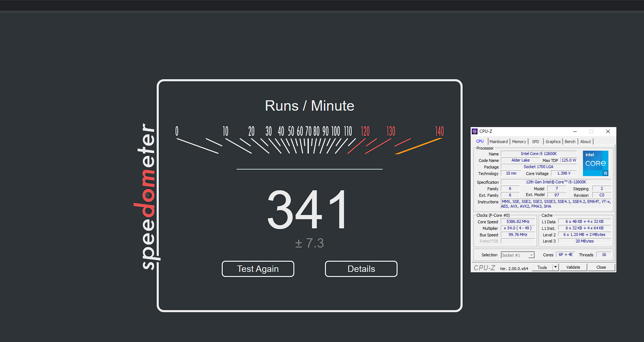Click the Intel Core i5 logo badge
The height and width of the screenshot is (342, 644).
(x=596, y=163)
